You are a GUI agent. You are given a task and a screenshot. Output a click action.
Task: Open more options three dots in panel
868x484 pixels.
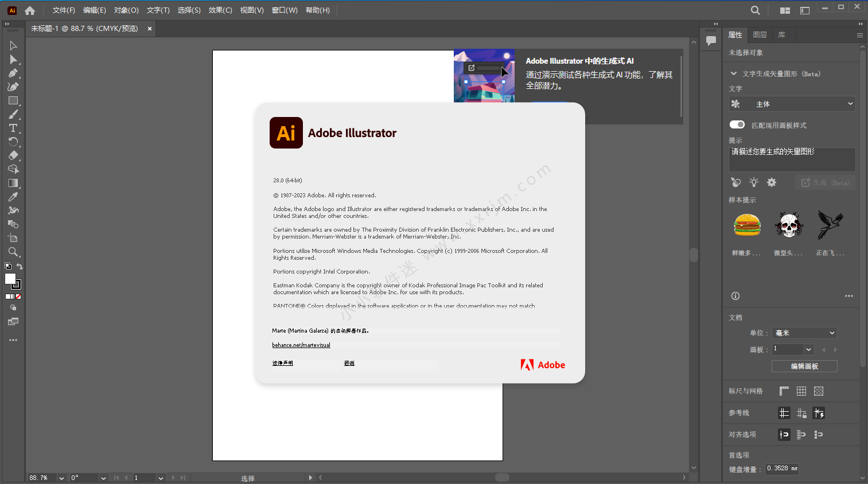pyautogui.click(x=849, y=296)
